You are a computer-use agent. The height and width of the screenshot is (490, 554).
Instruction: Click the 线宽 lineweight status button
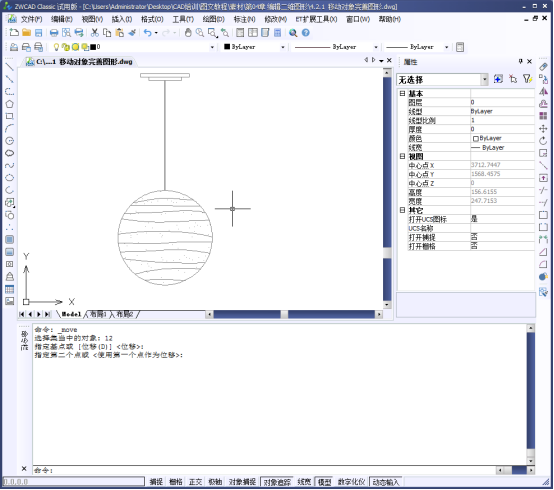tap(304, 482)
